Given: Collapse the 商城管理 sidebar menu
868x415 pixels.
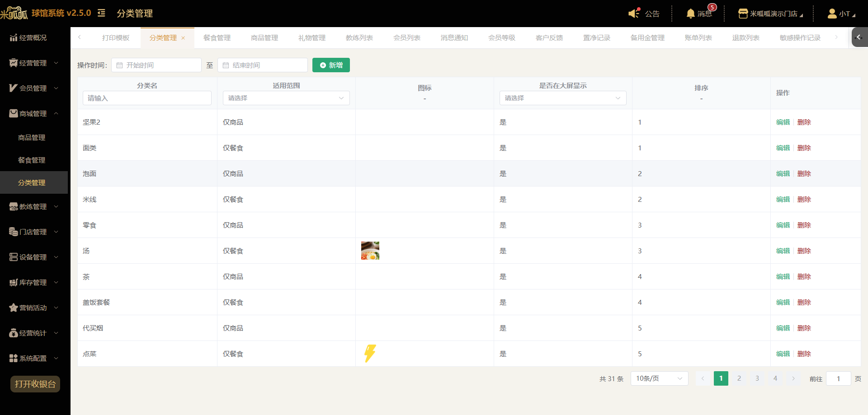Looking at the screenshot, I should click(x=34, y=113).
